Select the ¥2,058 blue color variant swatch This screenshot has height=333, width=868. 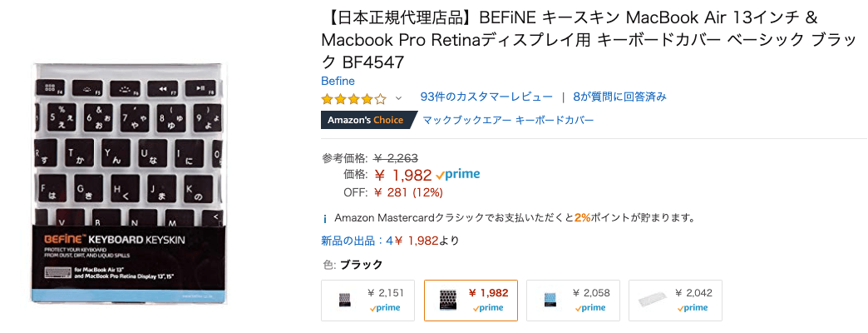(x=573, y=301)
